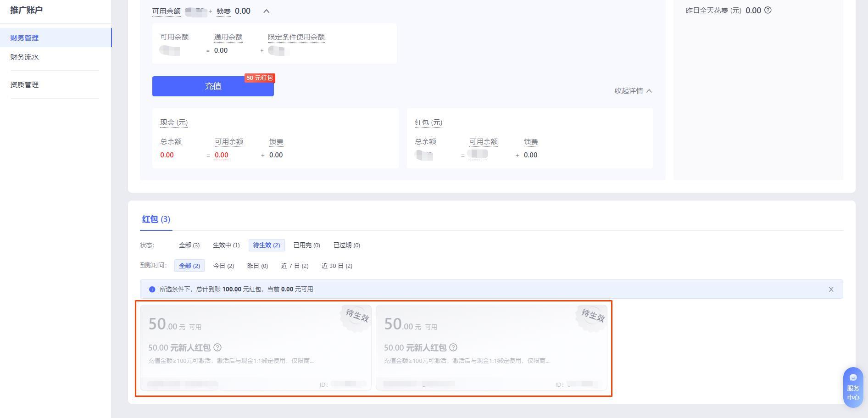Open the 服务中心 floating button
This screenshot has height=418, width=868.
[x=853, y=387]
